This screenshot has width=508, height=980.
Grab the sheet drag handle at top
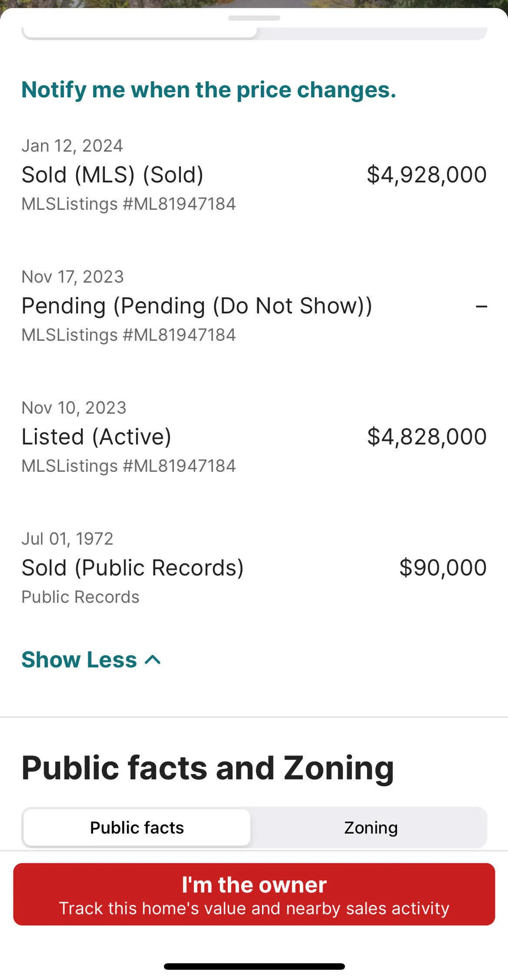click(x=254, y=18)
